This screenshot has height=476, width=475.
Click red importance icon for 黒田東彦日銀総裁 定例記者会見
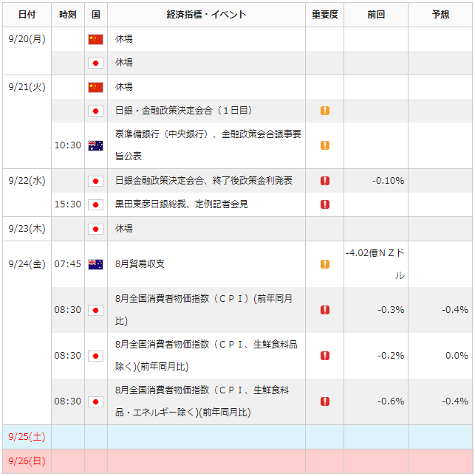click(x=325, y=204)
